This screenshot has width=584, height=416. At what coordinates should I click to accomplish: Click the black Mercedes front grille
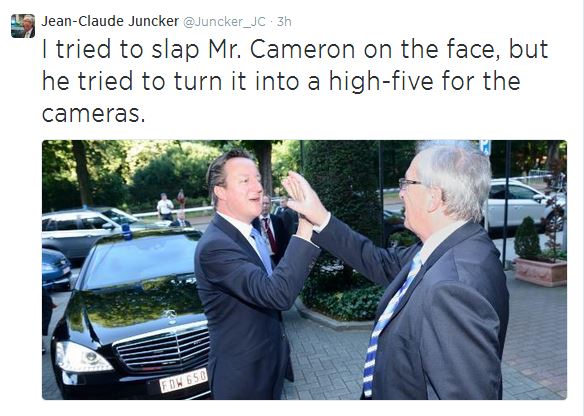point(163,351)
